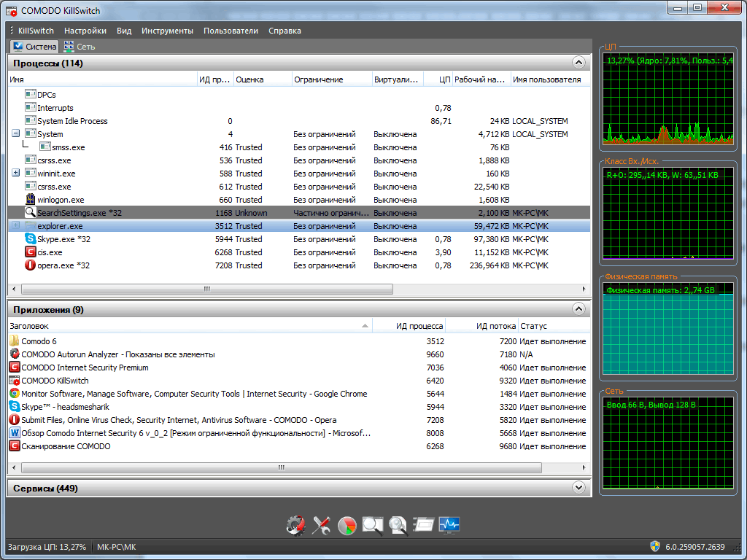Open the Пользователи menu
This screenshot has height=560, width=747.
coord(231,31)
